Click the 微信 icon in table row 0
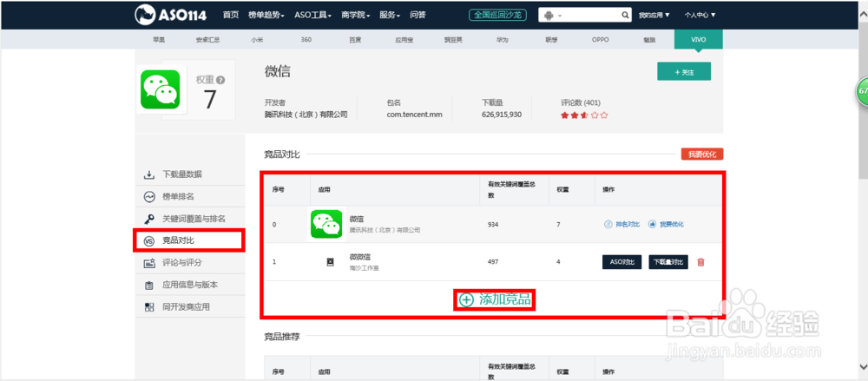This screenshot has height=381, width=868. (x=325, y=224)
